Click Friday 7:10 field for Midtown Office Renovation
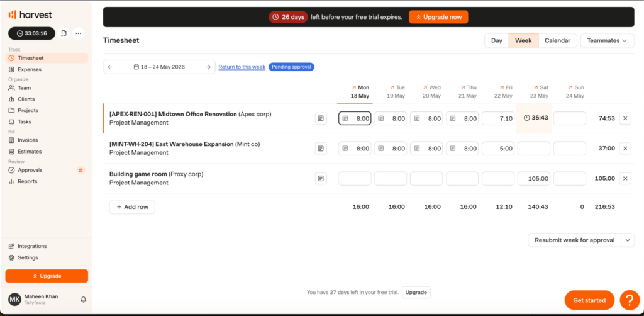Screen dimensions: 644x316 498,118
